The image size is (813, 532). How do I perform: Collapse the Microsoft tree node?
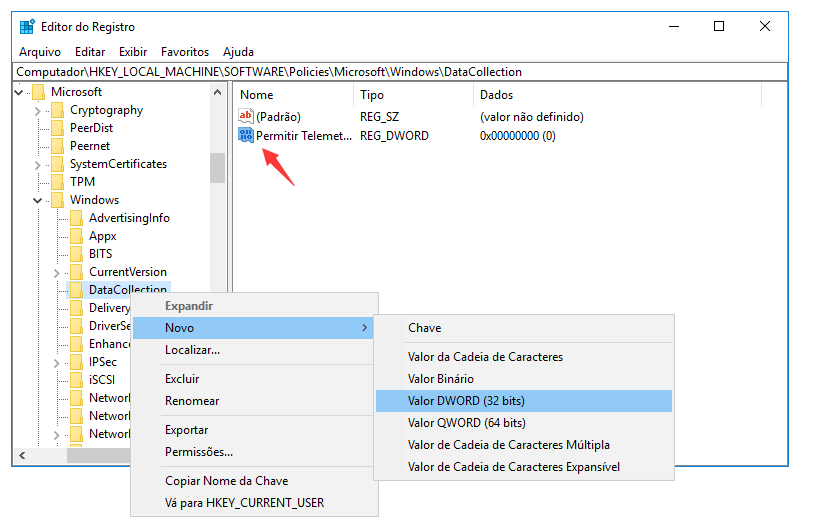coord(19,92)
